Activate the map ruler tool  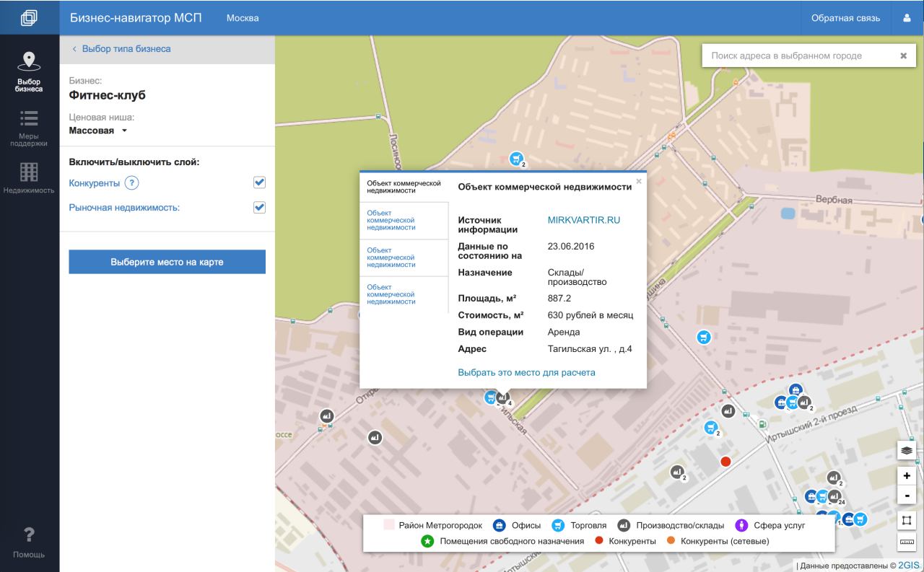tap(907, 542)
